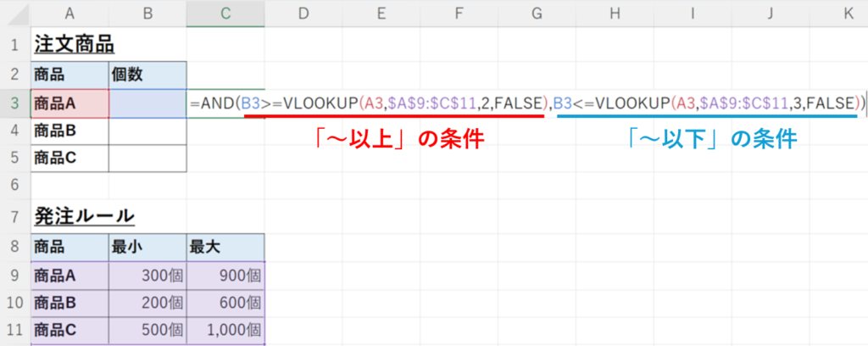
Task: Click the 発注ルール title cell
Action: [70, 216]
